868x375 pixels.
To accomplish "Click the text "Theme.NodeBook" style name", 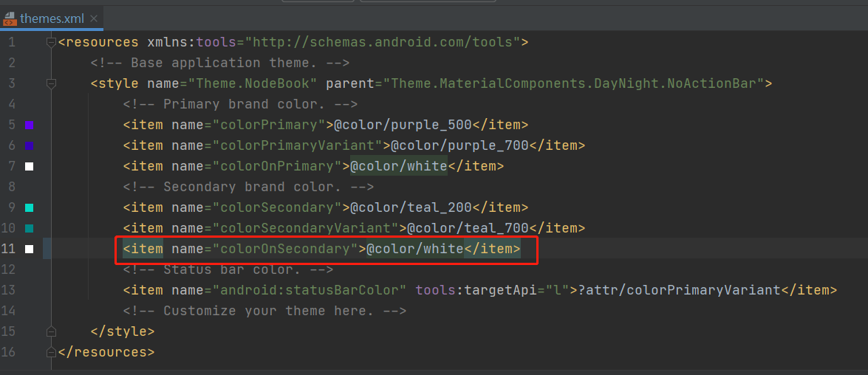I will point(253,83).
